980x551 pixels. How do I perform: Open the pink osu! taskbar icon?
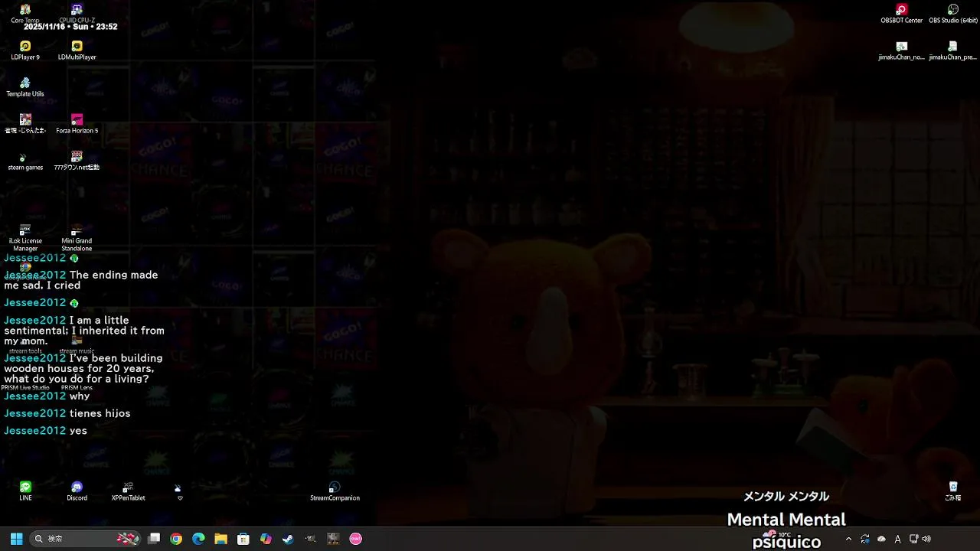coord(355,539)
